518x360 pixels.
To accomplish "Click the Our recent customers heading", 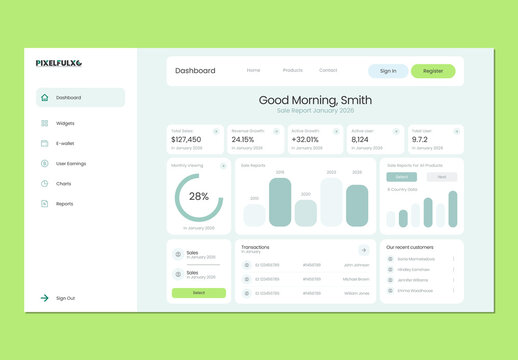I will pyautogui.click(x=410, y=247).
